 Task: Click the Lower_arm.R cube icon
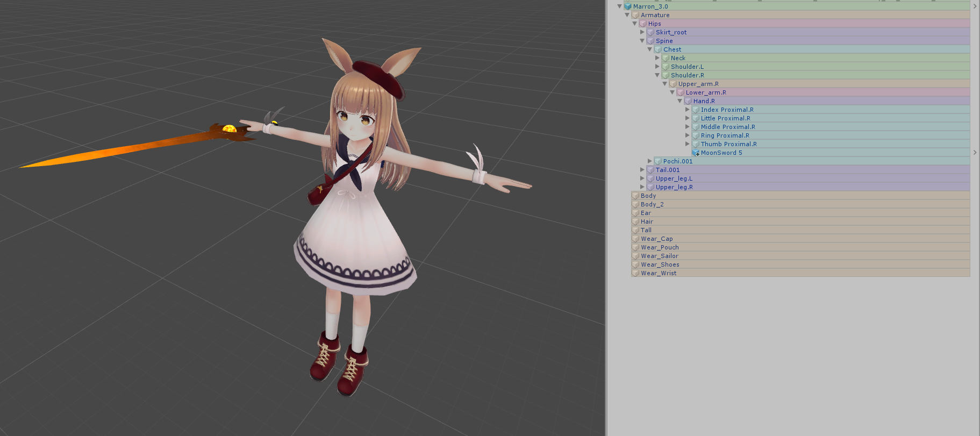click(x=681, y=92)
